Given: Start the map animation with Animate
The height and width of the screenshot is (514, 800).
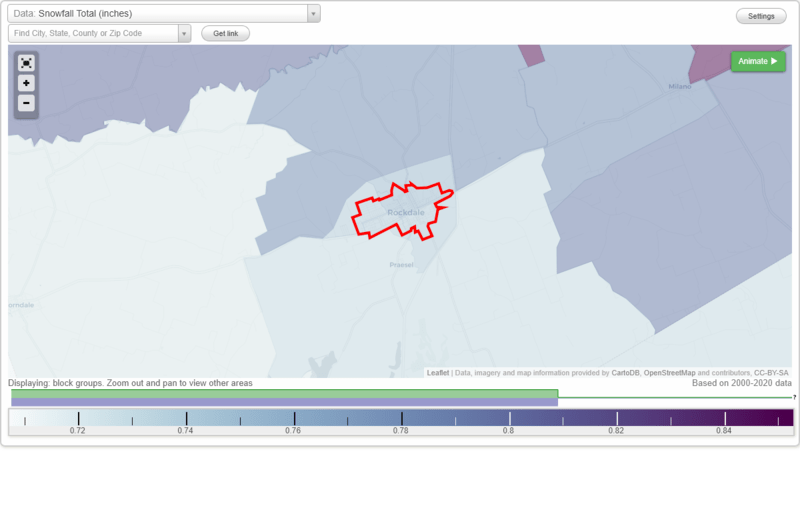Looking at the screenshot, I should coord(758,61).
